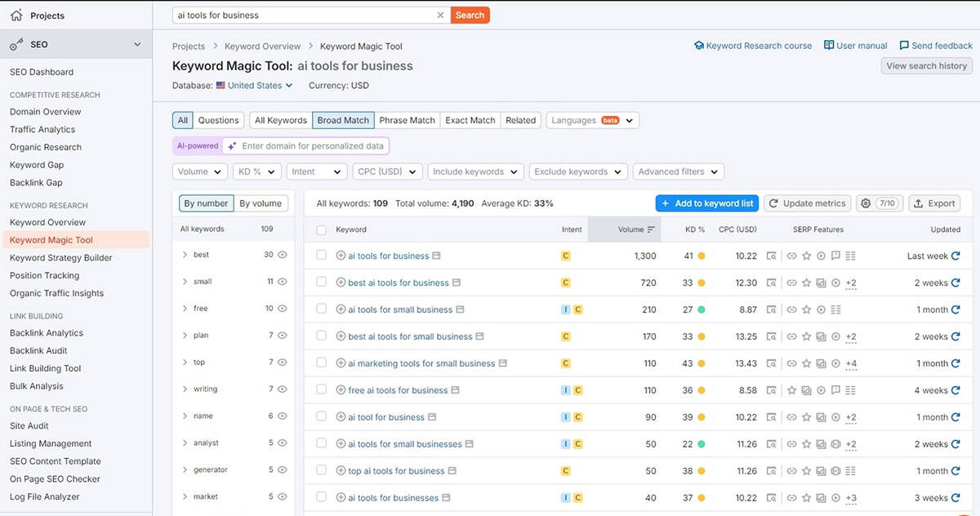Add "best ai tools for small business" via plus icon
This screenshot has width=980, height=516.
tap(341, 336)
